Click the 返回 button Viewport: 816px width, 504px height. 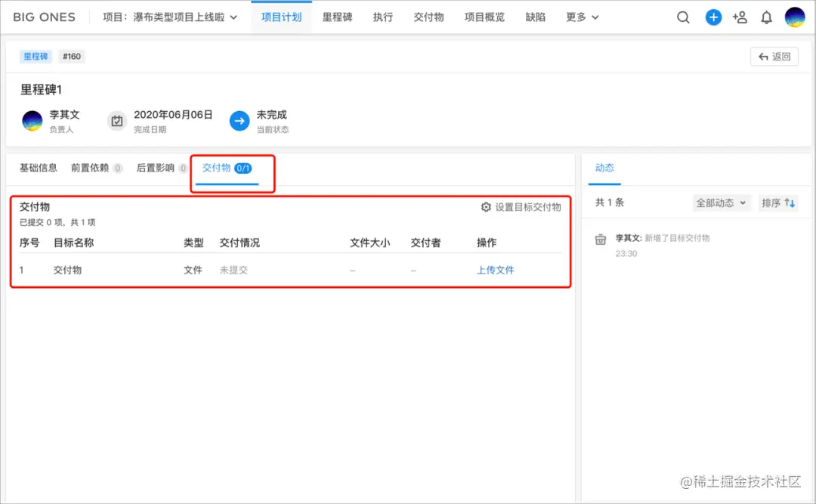pyautogui.click(x=774, y=56)
